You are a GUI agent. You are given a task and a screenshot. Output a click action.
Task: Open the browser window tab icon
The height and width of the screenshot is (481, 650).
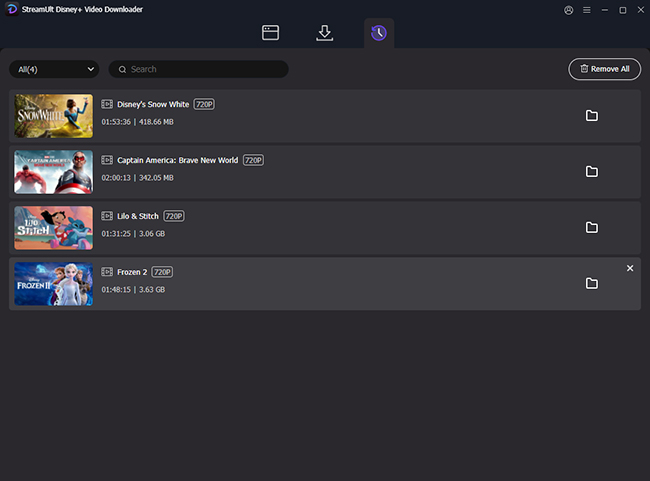[x=270, y=33]
